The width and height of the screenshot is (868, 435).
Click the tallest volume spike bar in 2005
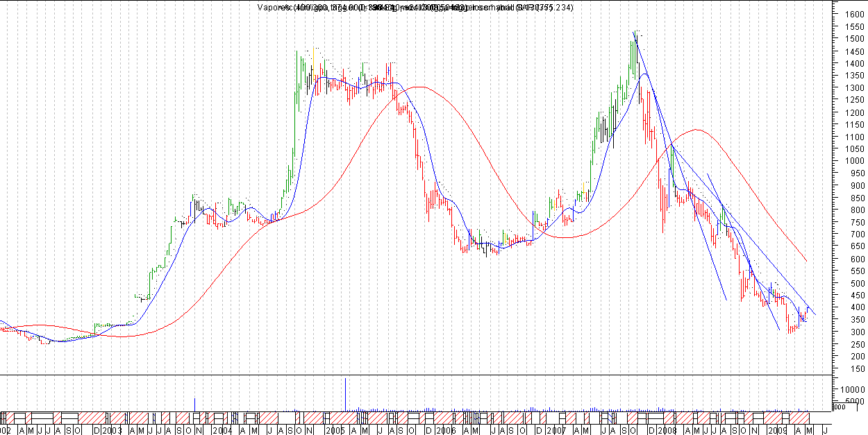345,395
